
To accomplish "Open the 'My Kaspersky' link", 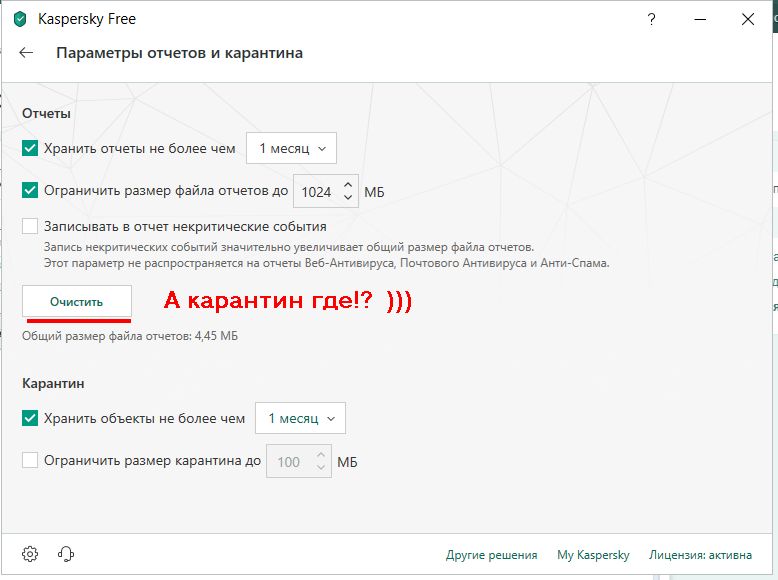I will pos(593,555).
